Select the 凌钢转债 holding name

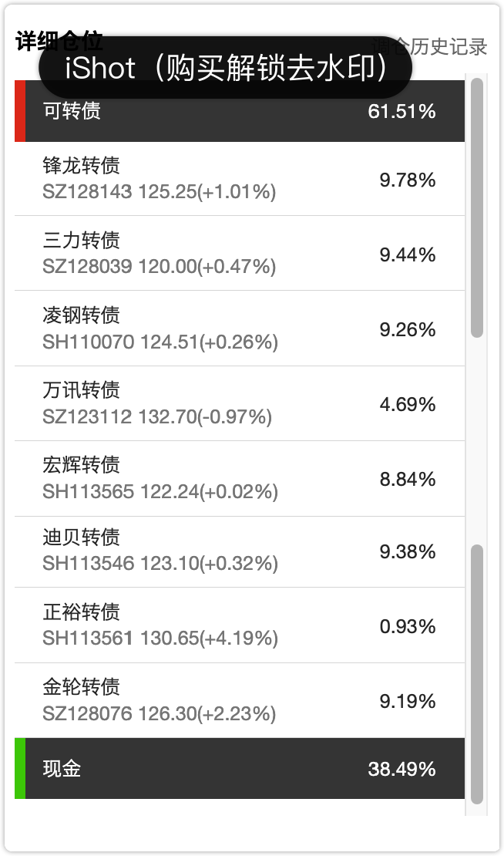click(82, 315)
